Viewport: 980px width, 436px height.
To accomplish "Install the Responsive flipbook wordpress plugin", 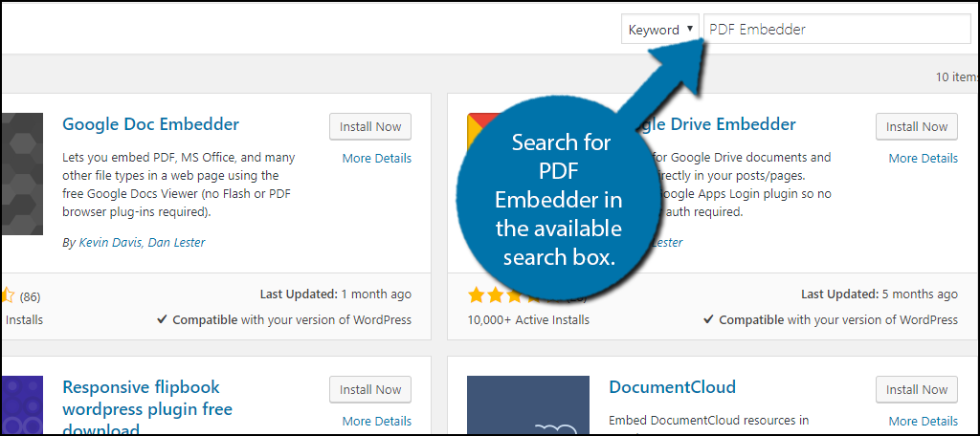I will (370, 390).
